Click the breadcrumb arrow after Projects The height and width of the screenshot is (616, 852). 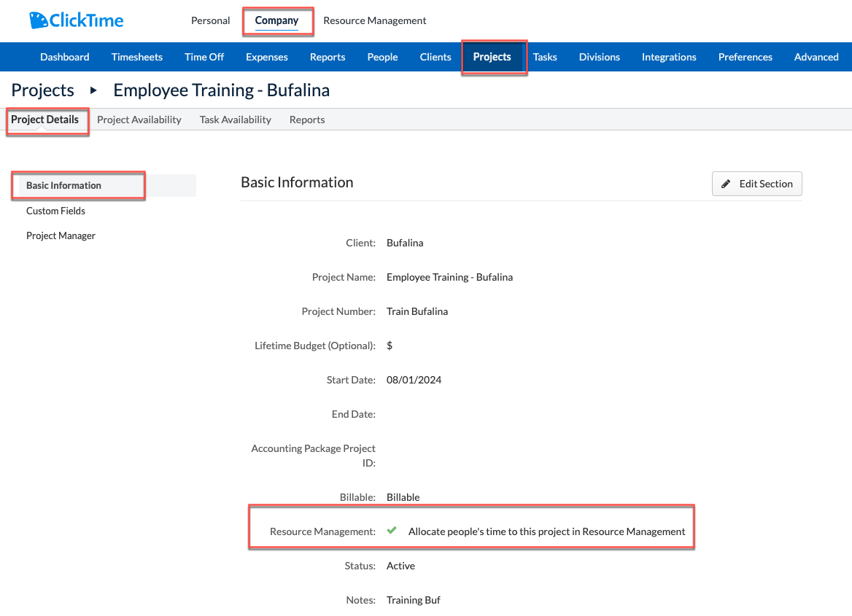point(93,90)
